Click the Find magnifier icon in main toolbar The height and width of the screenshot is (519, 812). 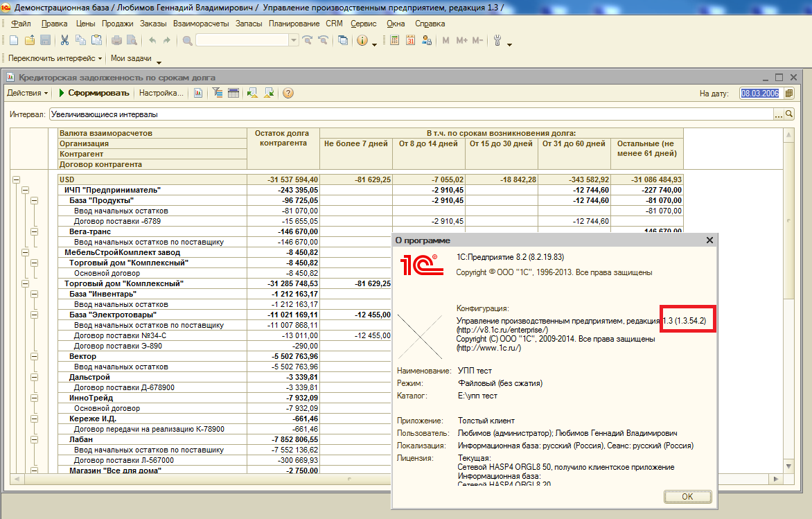tap(188, 40)
